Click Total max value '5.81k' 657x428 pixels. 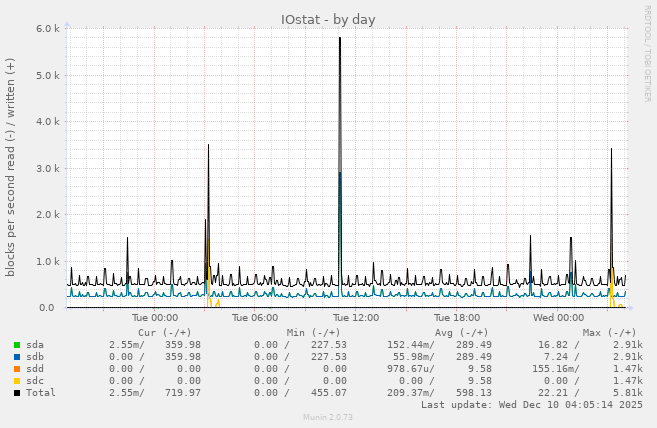628,393
